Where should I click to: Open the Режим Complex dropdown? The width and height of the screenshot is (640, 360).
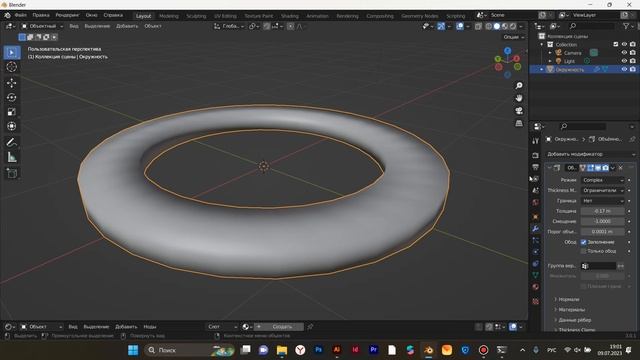(602, 180)
